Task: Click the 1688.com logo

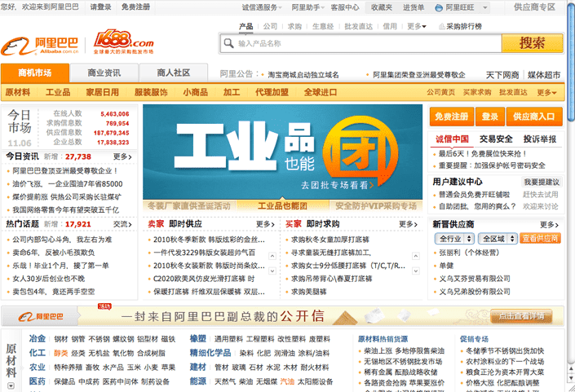Action: point(123,41)
